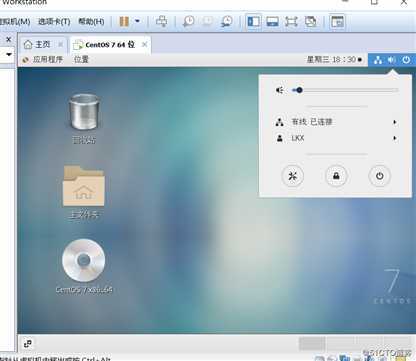Lock the screen with padlock button
This screenshot has width=416, height=361.
[x=336, y=176]
